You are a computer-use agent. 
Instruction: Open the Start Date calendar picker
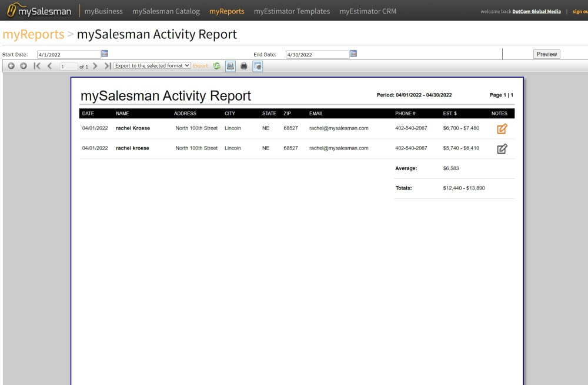[105, 54]
